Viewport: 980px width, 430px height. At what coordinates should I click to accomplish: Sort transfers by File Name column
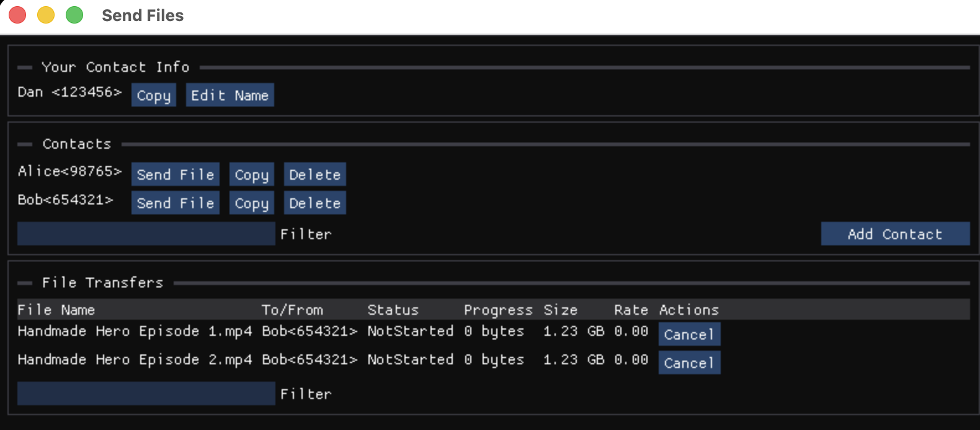[56, 310]
